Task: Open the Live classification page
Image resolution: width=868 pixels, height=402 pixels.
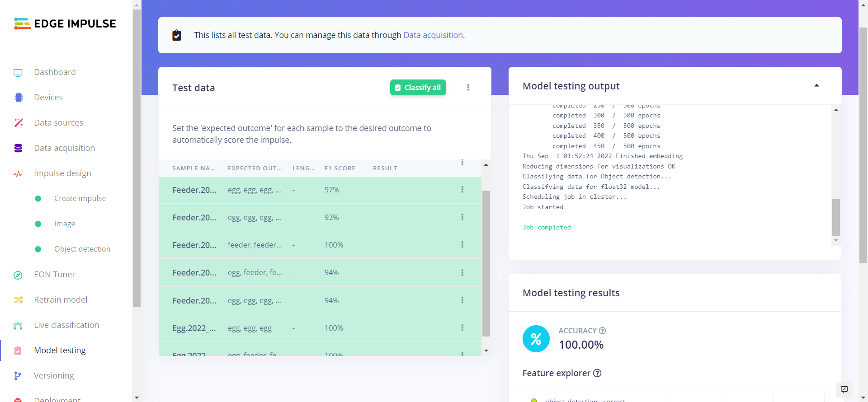Action: [x=66, y=325]
